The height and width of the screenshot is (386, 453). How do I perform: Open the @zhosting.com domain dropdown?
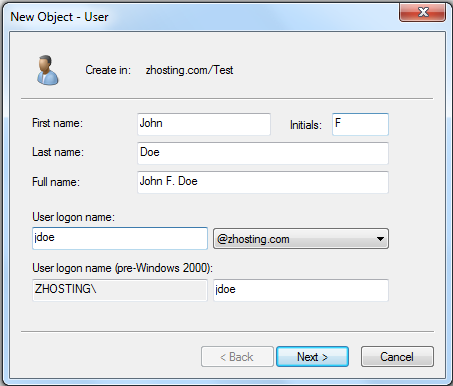301,239
